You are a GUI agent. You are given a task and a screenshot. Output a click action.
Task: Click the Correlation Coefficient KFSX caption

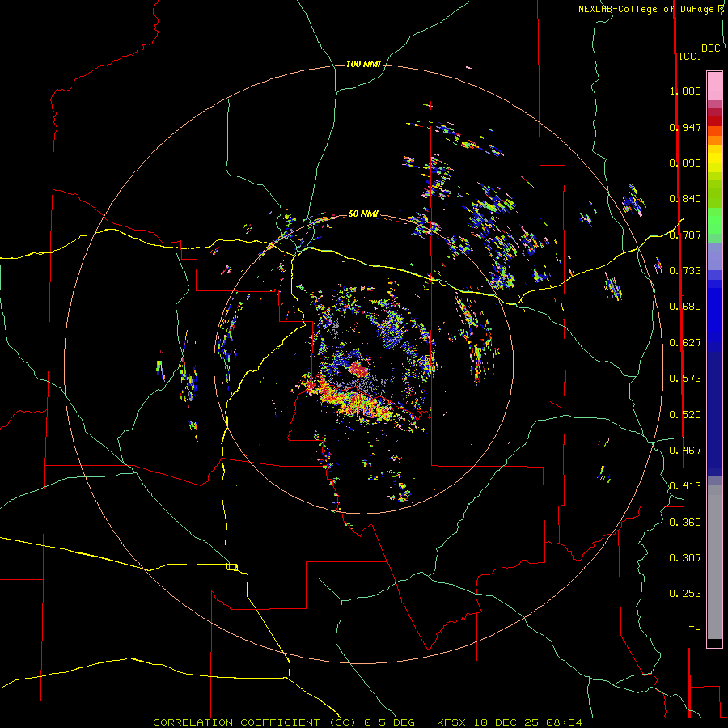pyautogui.click(x=367, y=722)
